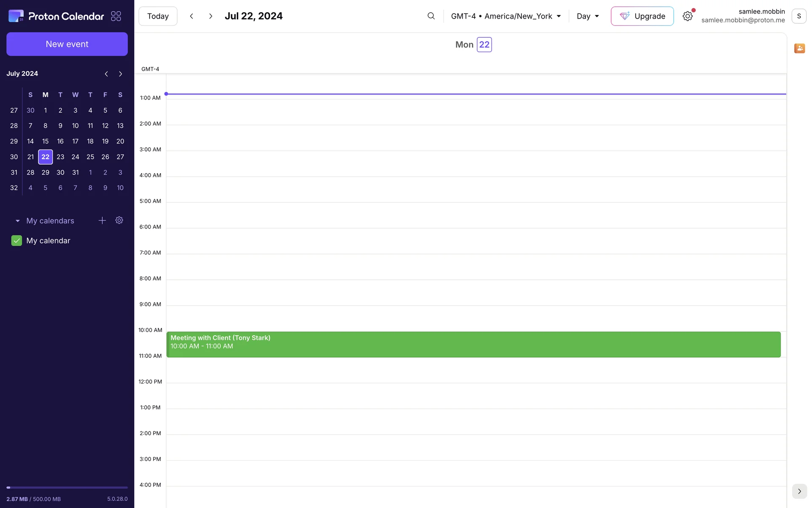This screenshot has height=508, width=812.
Task: Add a new calendar with plus icon
Action: tap(102, 221)
